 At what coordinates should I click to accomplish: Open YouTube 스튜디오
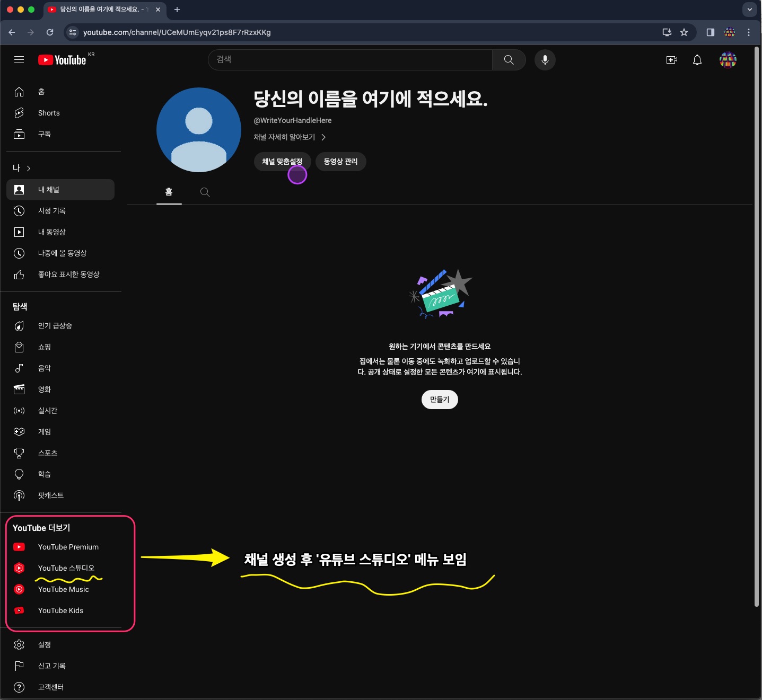coord(60,568)
